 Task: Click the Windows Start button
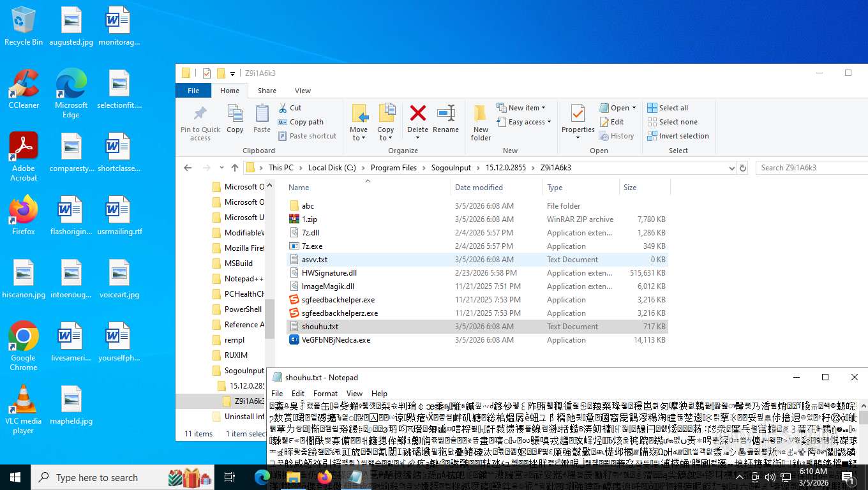pyautogui.click(x=15, y=477)
